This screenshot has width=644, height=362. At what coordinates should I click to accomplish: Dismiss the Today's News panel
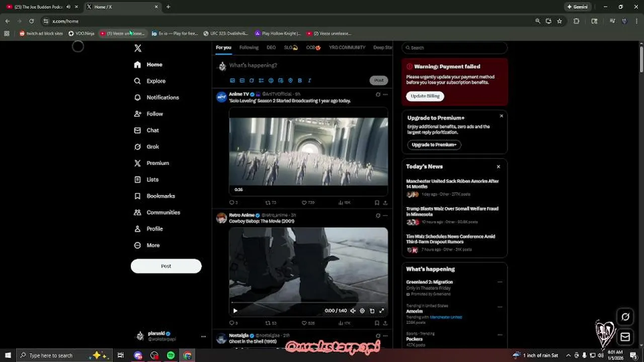[x=499, y=167]
